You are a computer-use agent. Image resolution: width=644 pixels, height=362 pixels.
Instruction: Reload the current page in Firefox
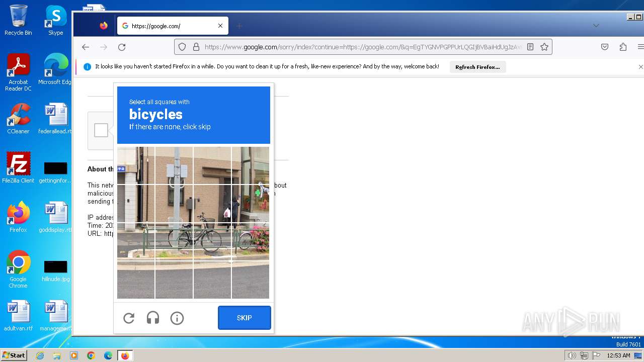tap(122, 47)
